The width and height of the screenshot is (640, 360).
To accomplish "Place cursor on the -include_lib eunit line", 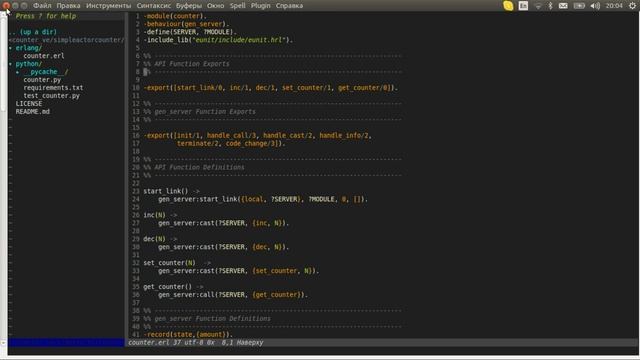I will pyautogui.click(x=218, y=40).
